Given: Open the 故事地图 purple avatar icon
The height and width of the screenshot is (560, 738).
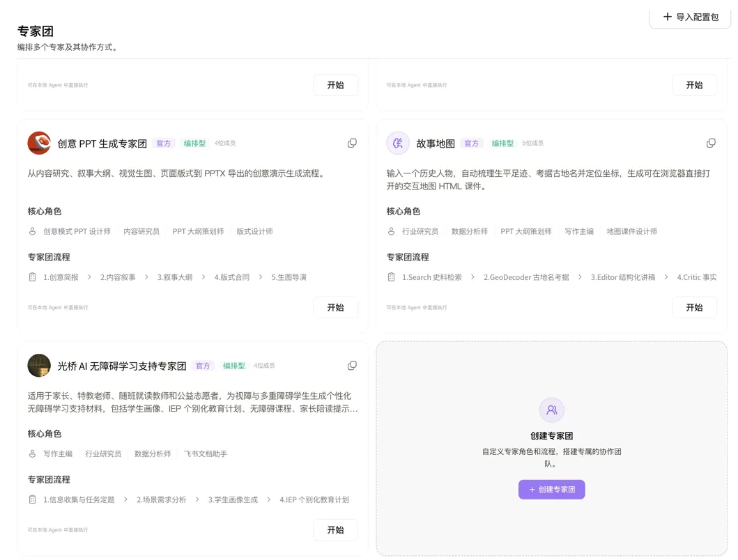Looking at the screenshot, I should [x=398, y=143].
